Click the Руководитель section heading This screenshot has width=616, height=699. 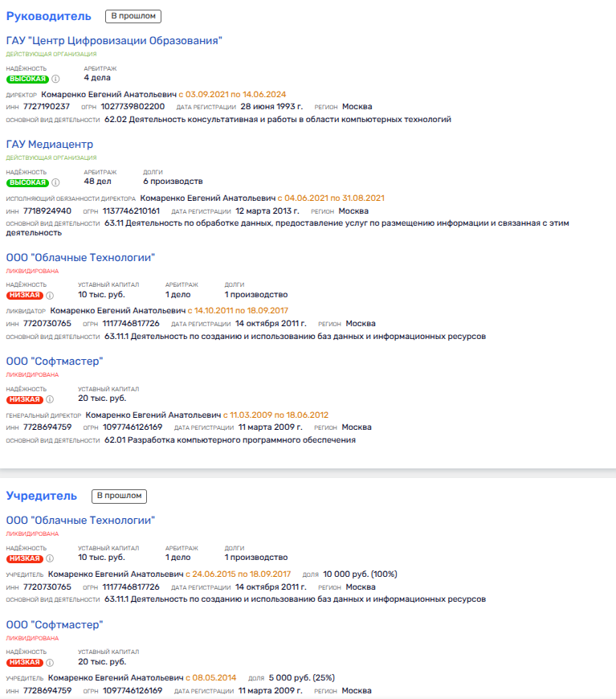point(48,16)
